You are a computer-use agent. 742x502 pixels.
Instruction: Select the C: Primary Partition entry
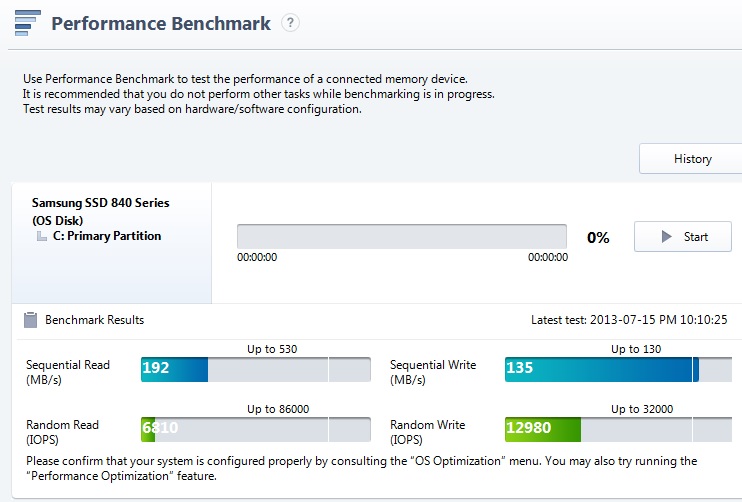[x=107, y=236]
